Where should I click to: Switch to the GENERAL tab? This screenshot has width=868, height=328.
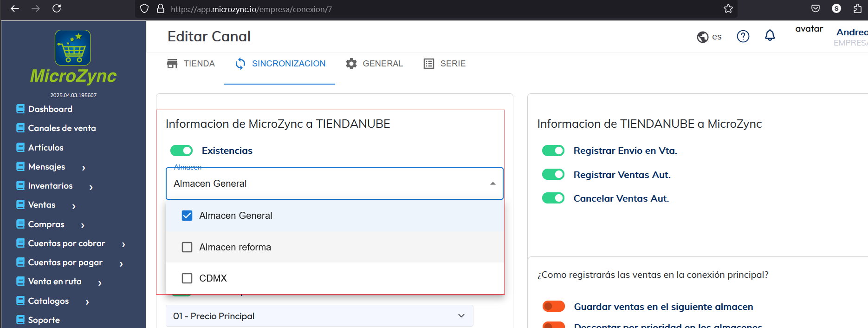(374, 64)
